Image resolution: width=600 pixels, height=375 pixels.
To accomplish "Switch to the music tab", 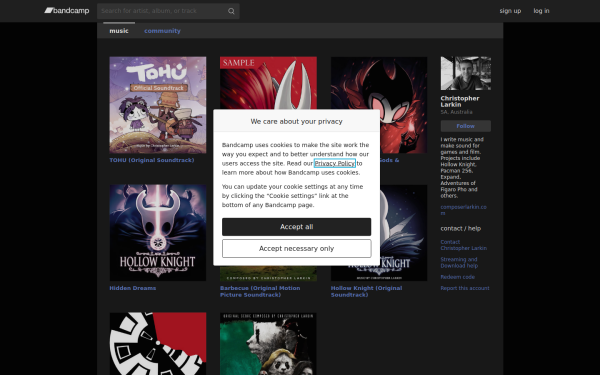I will click(119, 31).
